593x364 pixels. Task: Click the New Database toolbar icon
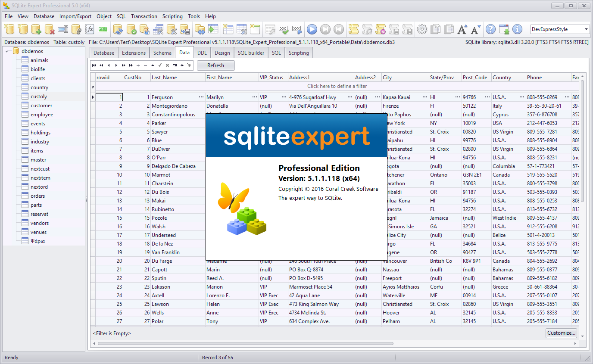[x=9, y=29]
